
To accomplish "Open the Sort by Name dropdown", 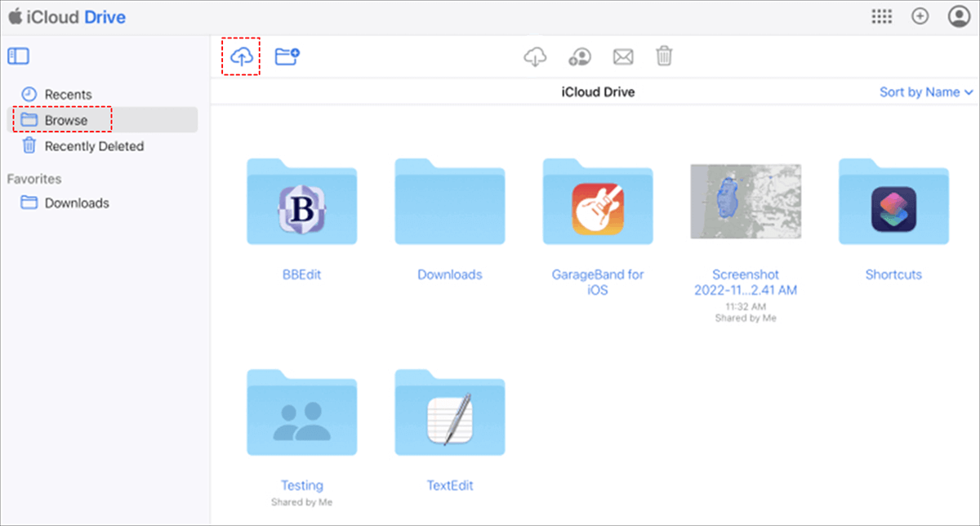I will [x=926, y=92].
